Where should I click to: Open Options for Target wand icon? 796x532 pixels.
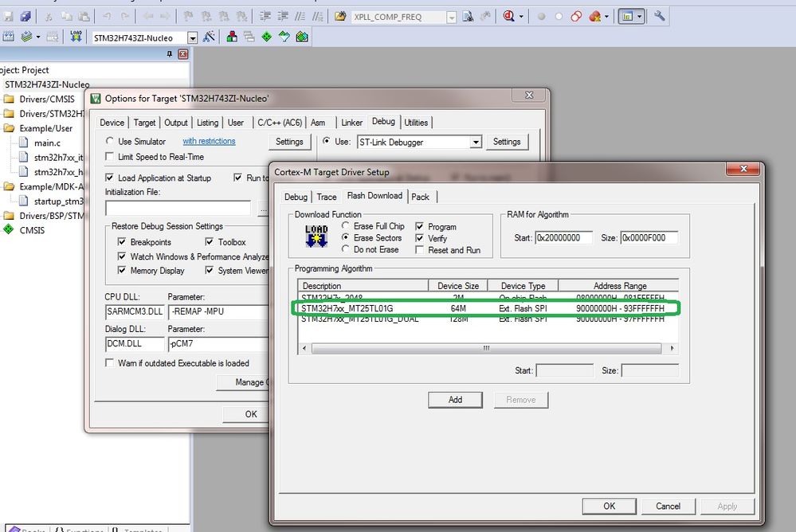[209, 37]
